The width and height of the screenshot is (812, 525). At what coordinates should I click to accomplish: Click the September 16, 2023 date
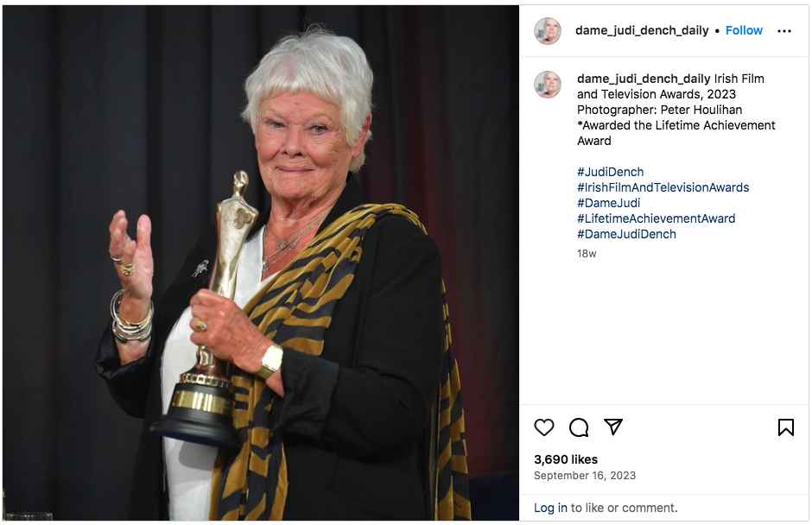pyautogui.click(x=585, y=475)
